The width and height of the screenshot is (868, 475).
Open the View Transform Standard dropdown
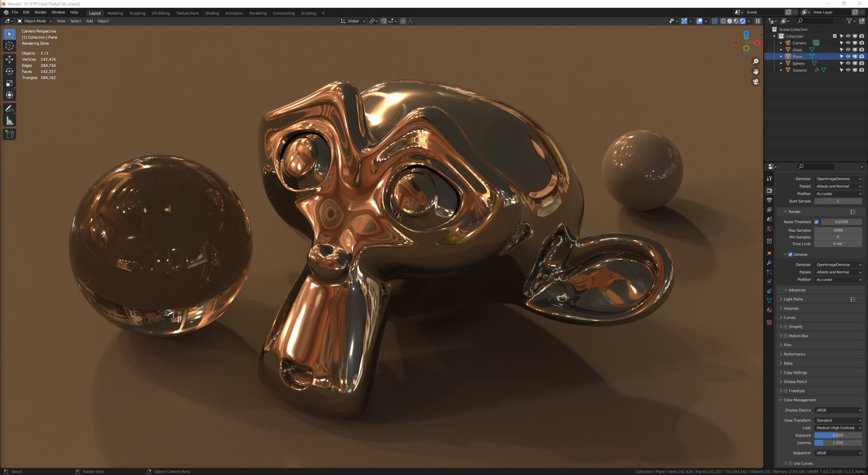pyautogui.click(x=838, y=420)
